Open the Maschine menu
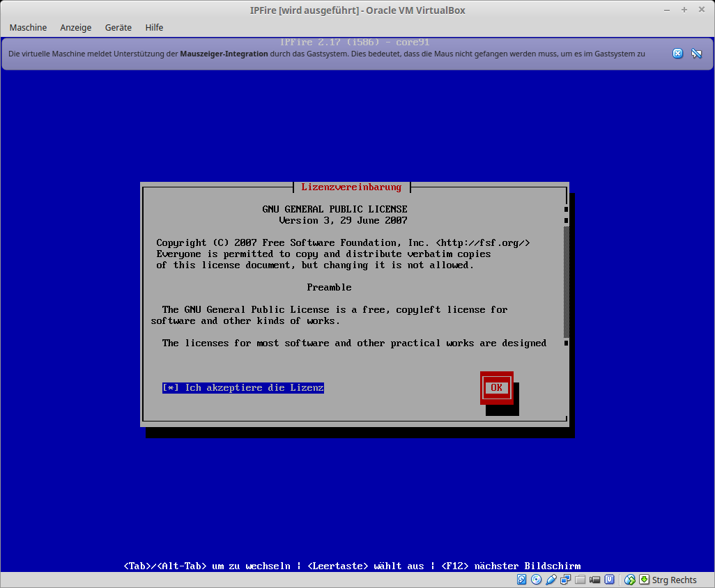This screenshot has height=588, width=715. point(29,27)
